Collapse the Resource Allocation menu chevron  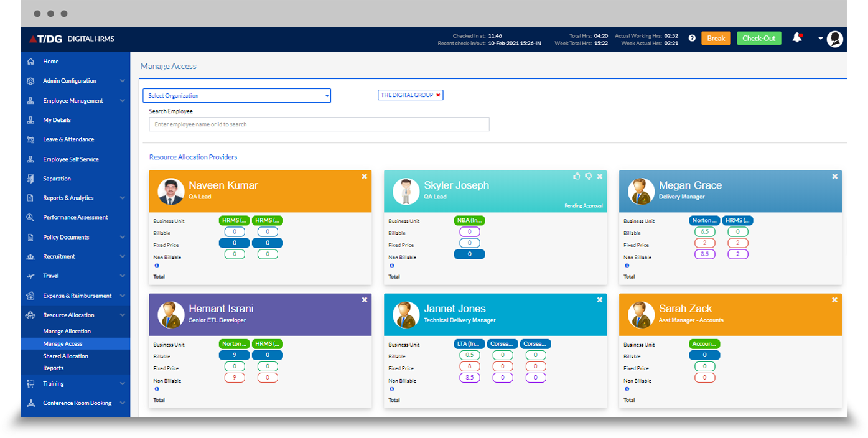pyautogui.click(x=123, y=315)
